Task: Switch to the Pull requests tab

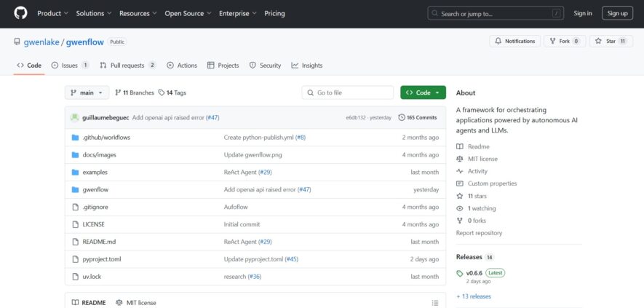Action: tap(128, 66)
